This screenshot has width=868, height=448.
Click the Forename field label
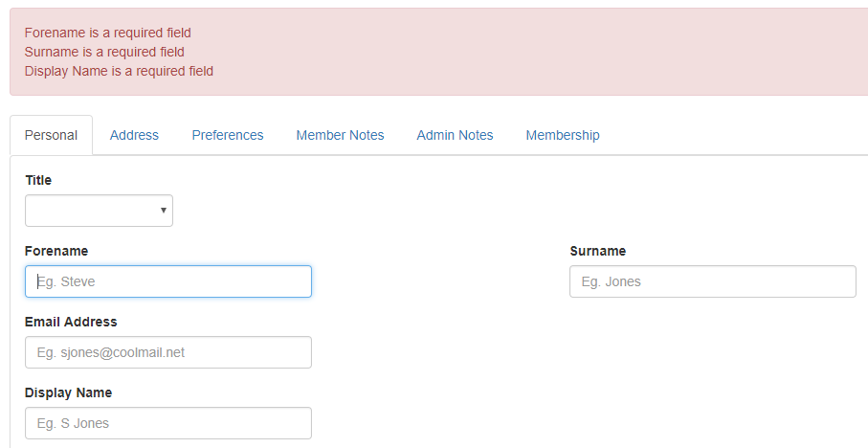56,251
